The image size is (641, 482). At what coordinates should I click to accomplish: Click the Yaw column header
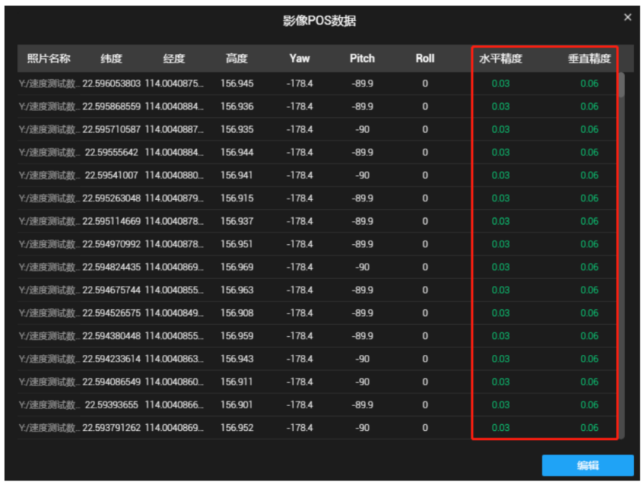[x=299, y=59]
